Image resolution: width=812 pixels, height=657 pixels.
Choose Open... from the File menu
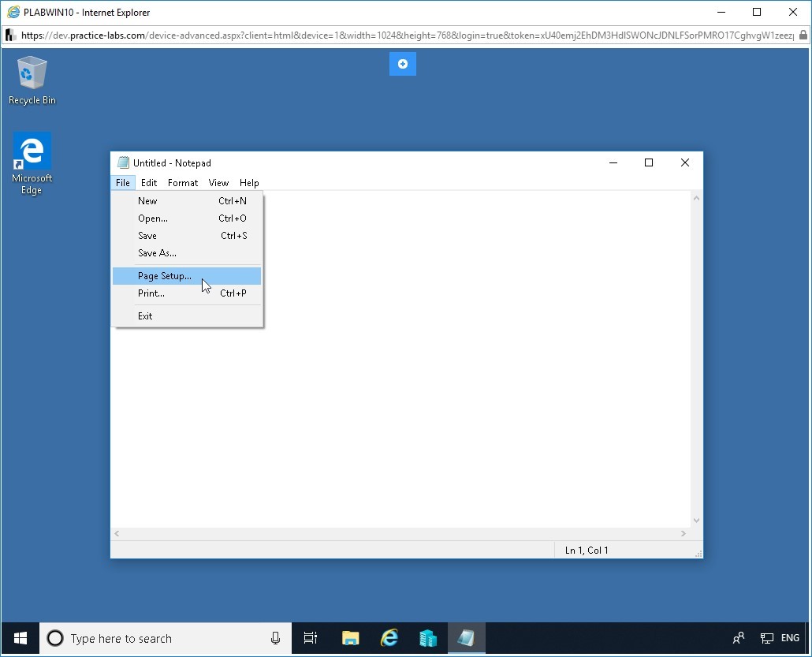click(x=187, y=218)
